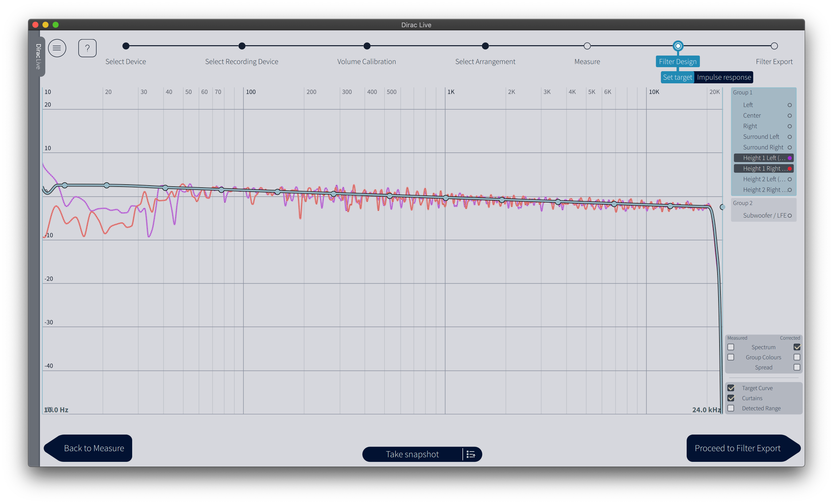Open the snapshot list icon
Image resolution: width=833 pixels, height=504 pixels.
point(471,454)
